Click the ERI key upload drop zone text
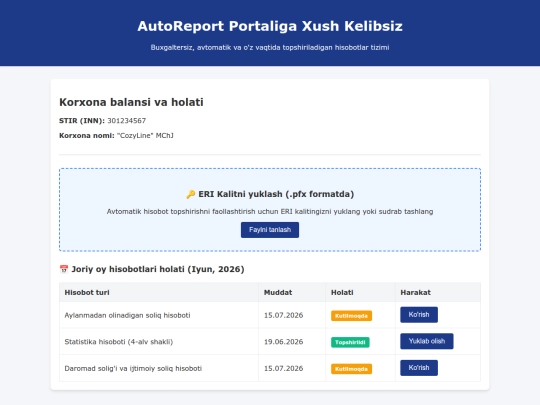Image resolution: width=540 pixels, height=405 pixels. (x=270, y=211)
